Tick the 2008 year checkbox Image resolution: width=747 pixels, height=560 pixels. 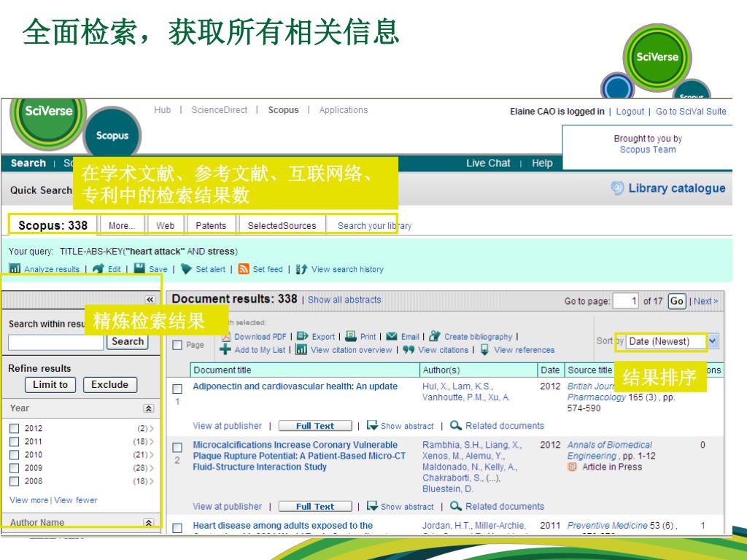pos(15,481)
